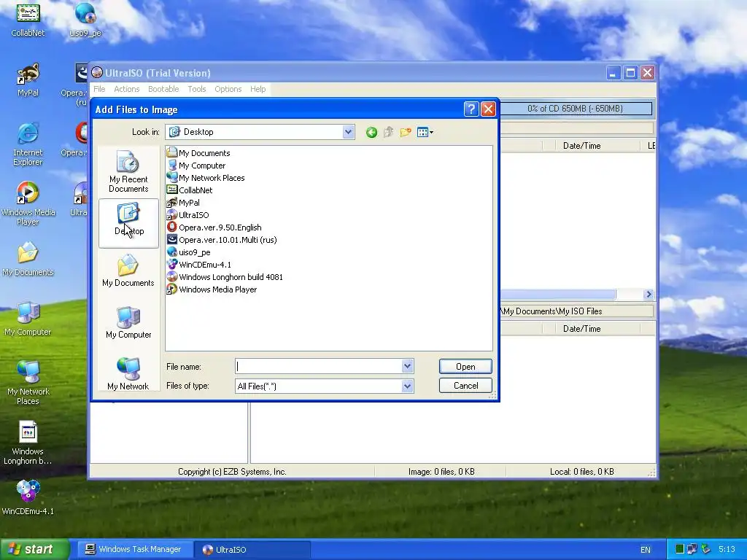The width and height of the screenshot is (747, 560).
Task: Open the View menu icon in dialog
Action: click(x=425, y=133)
